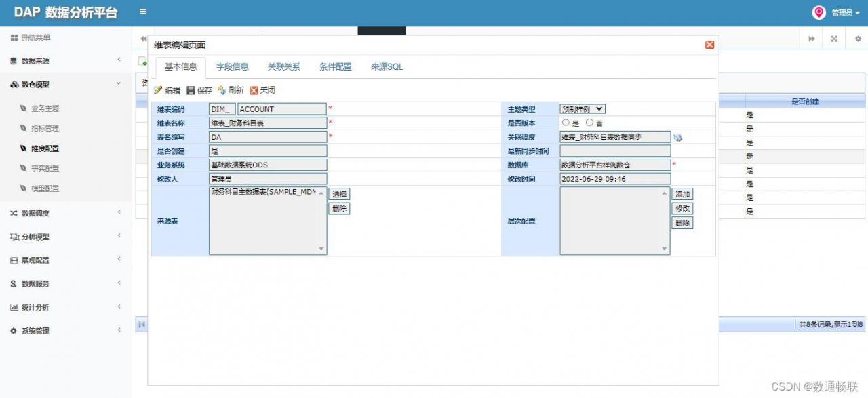868x398 pixels.
Task: Click the 维表名称 input field
Action: pos(269,123)
